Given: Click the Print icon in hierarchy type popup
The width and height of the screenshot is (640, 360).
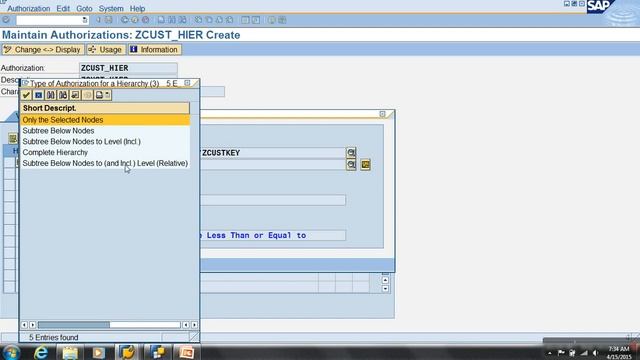Looking at the screenshot, I should [x=99, y=95].
